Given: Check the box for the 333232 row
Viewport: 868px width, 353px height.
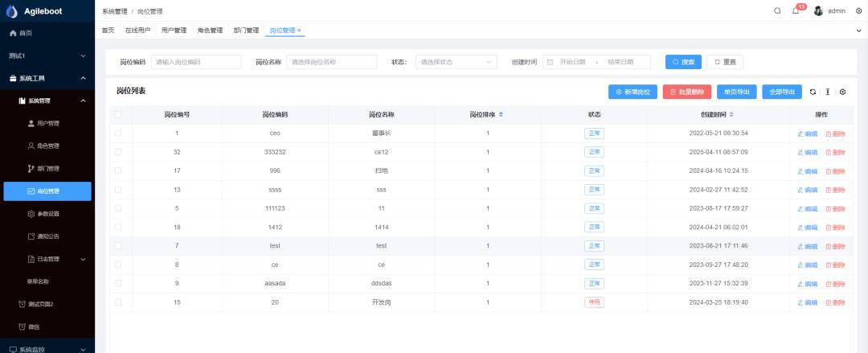Looking at the screenshot, I should pyautogui.click(x=118, y=152).
